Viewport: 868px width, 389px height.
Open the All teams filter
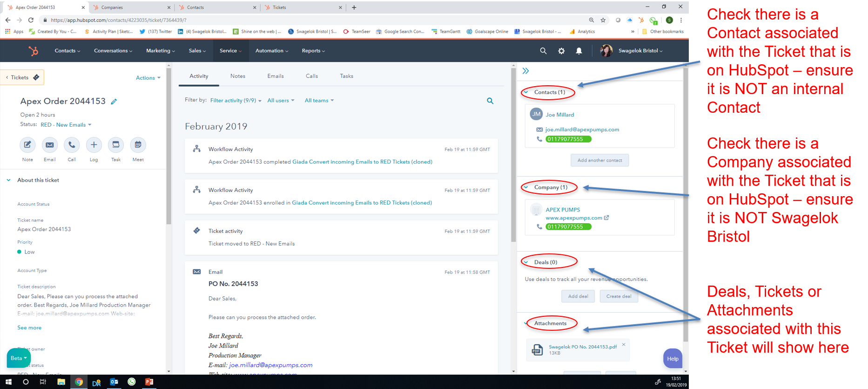(x=319, y=101)
